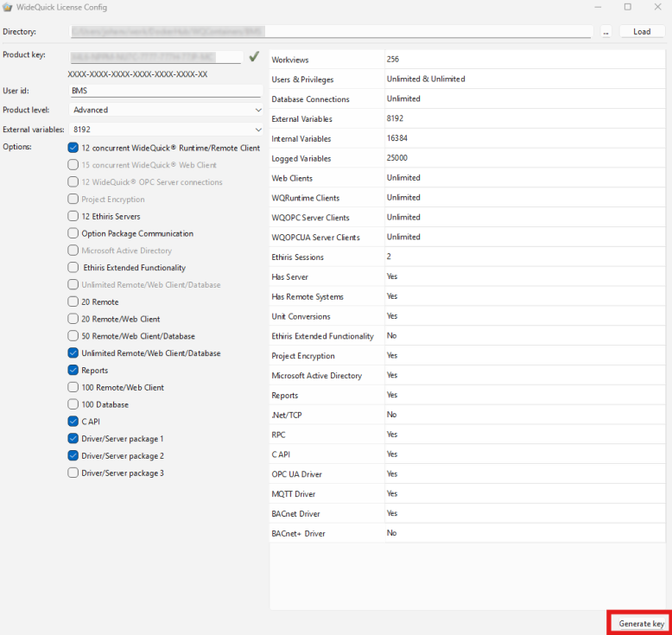Click the Workviews value 256
The height and width of the screenshot is (635, 672).
point(392,60)
